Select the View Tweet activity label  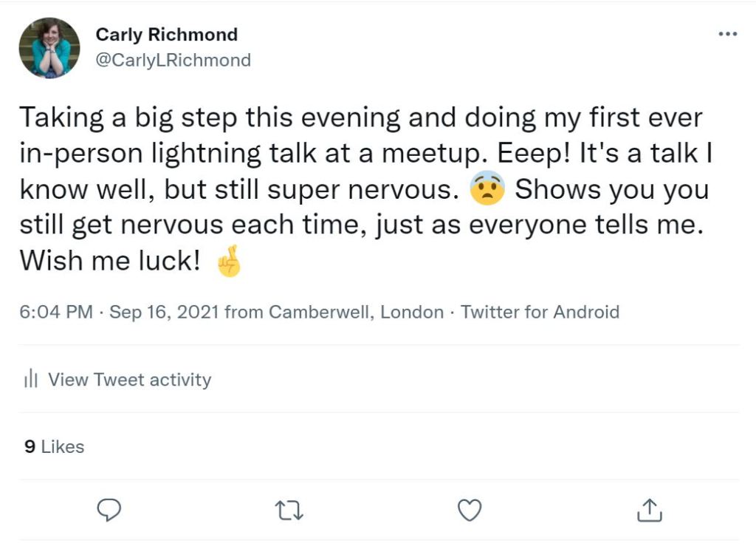130,380
